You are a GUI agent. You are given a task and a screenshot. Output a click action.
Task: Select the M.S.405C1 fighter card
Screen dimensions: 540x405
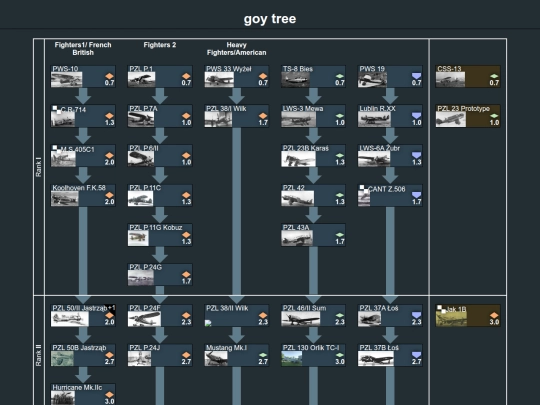83,156
